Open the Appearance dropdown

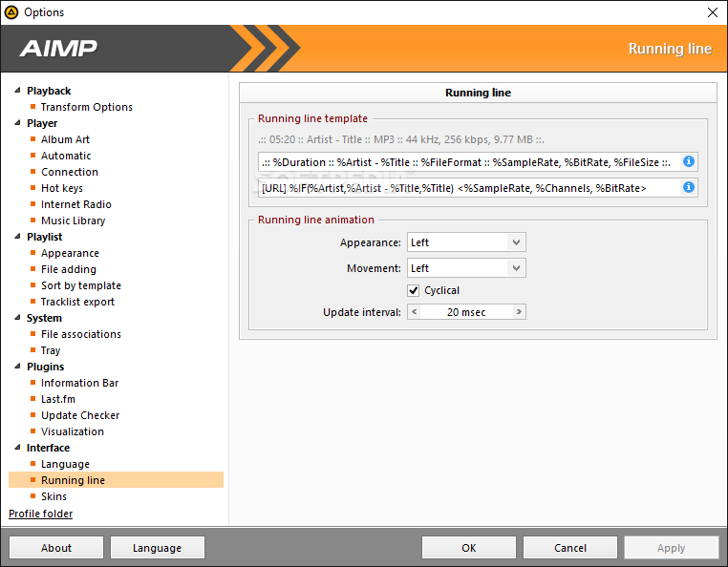click(x=466, y=242)
